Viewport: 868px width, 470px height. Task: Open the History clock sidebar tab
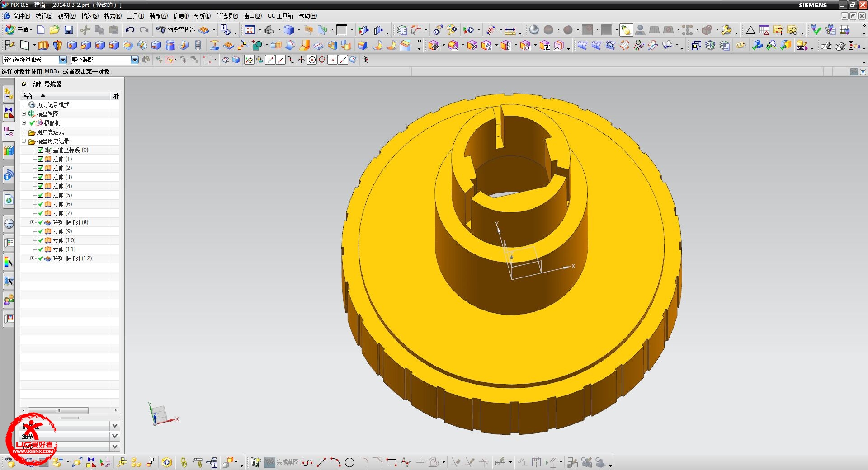click(9, 223)
